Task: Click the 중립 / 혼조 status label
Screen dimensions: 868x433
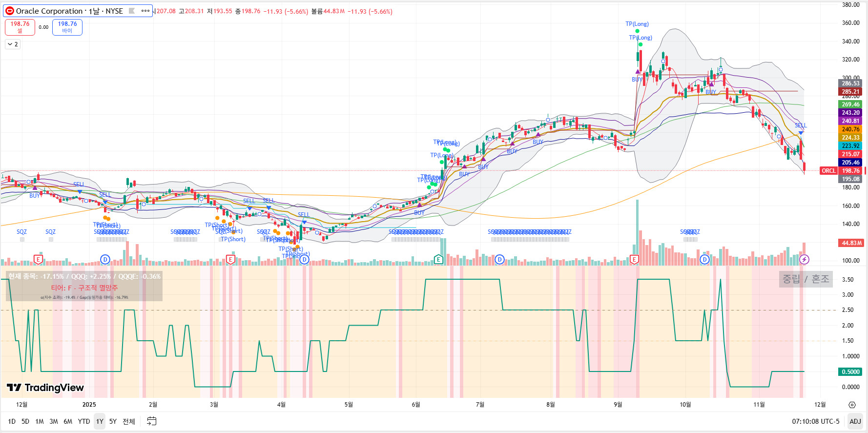Action: [806, 279]
